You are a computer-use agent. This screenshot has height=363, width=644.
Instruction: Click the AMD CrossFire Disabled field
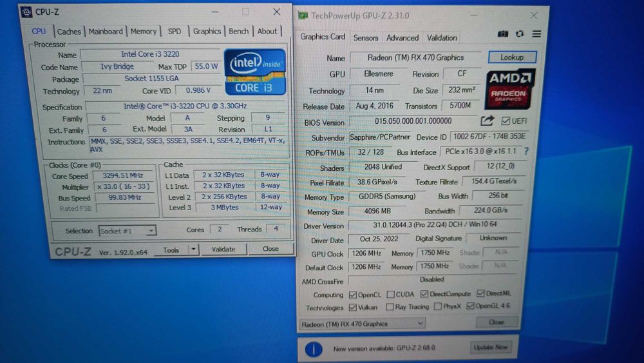pyautogui.click(x=431, y=280)
